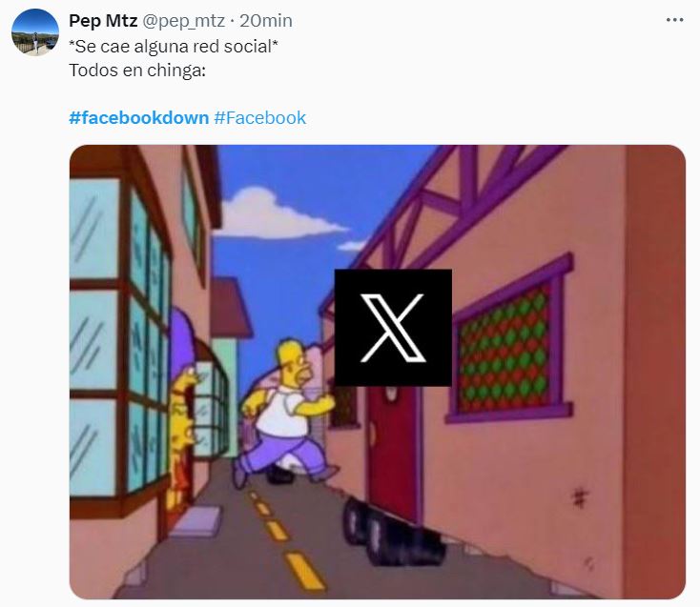Click the "Se cae alguna red social" text

coord(174,47)
